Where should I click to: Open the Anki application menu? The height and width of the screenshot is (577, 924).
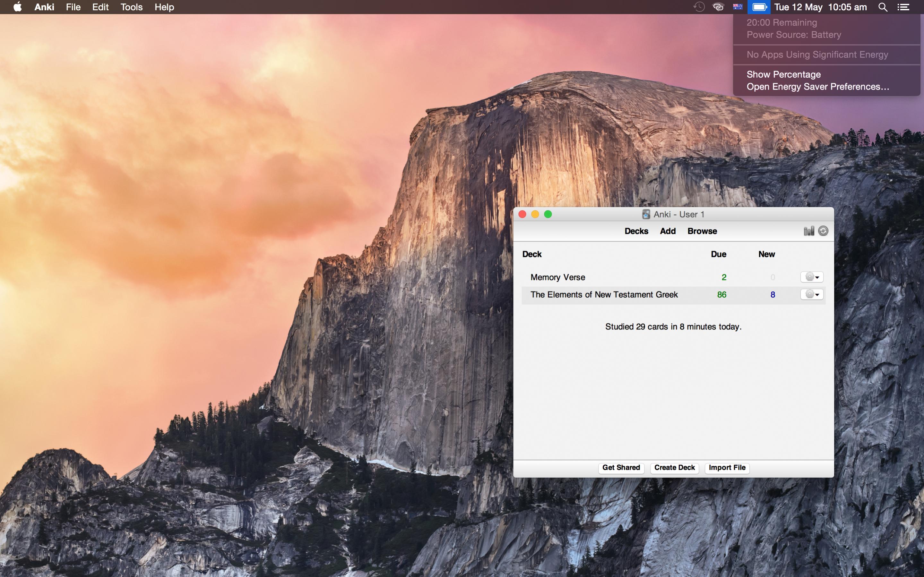pos(44,7)
